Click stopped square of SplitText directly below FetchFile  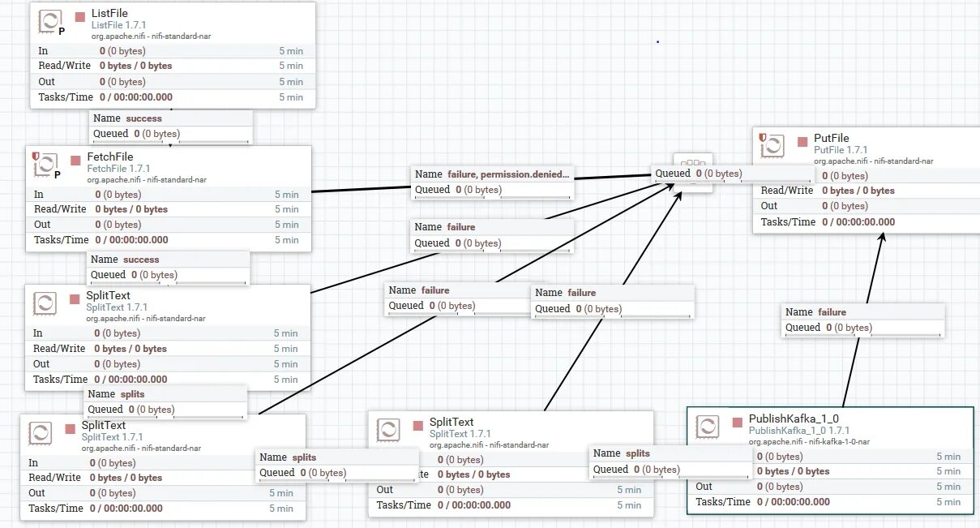tap(75, 298)
